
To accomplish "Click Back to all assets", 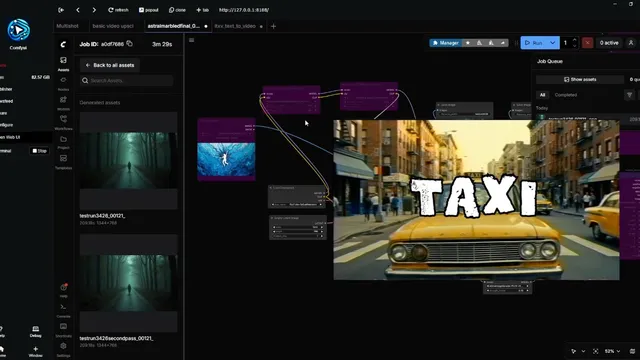I will pos(110,65).
